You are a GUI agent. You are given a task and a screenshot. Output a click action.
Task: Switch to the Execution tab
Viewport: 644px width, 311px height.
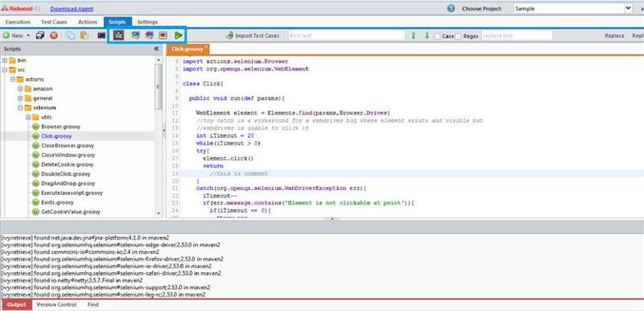(18, 22)
